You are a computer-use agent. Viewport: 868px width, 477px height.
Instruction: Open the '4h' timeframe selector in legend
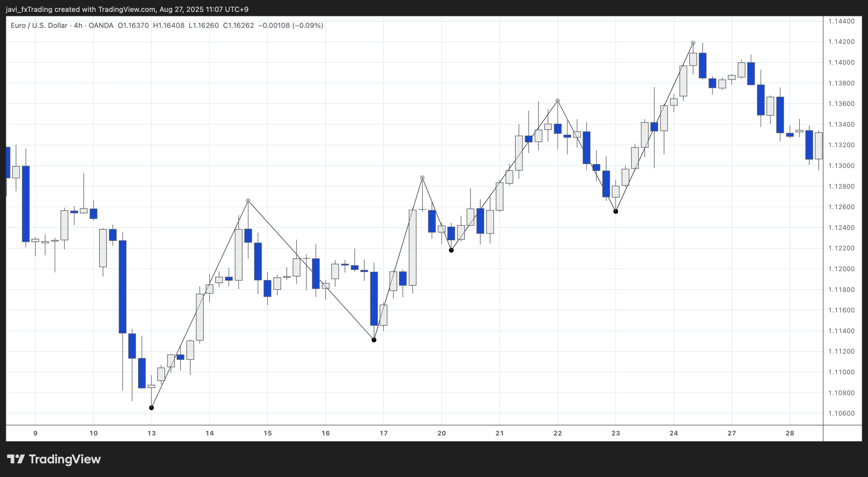click(x=77, y=25)
